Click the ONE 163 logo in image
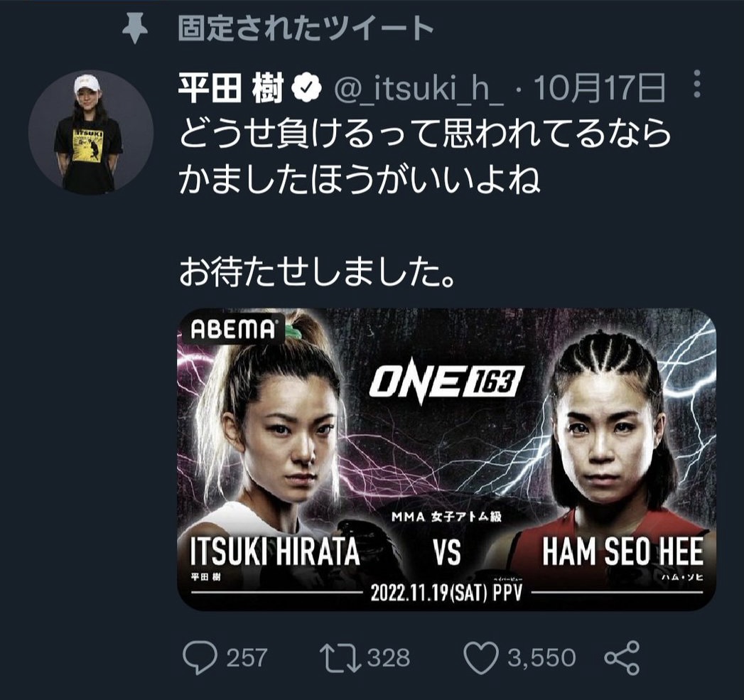The height and width of the screenshot is (700, 744). [446, 384]
